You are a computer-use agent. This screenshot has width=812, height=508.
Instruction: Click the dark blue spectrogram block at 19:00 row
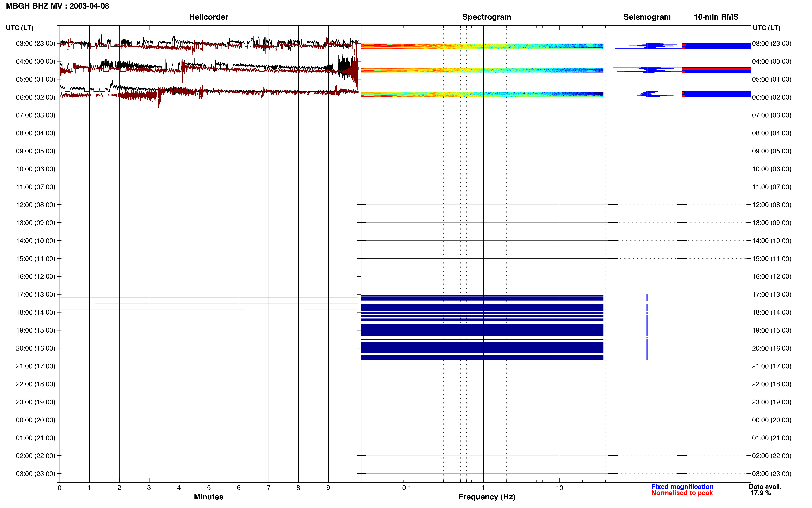482,330
